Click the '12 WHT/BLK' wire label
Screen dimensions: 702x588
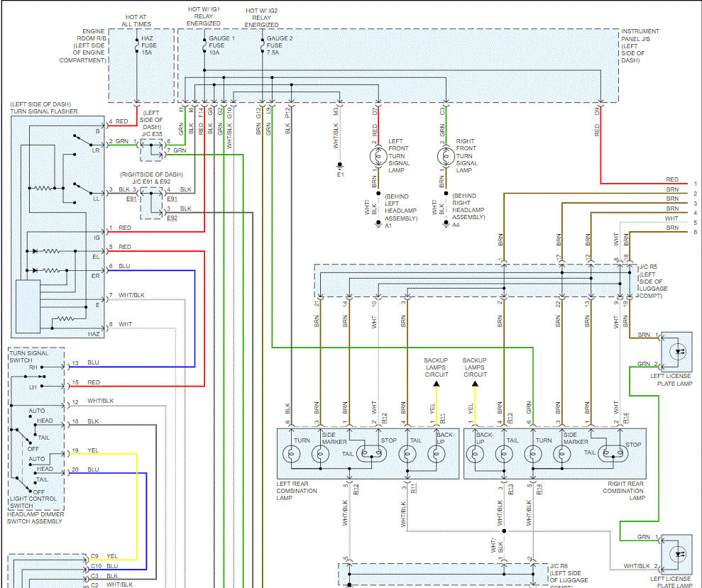pos(92,401)
